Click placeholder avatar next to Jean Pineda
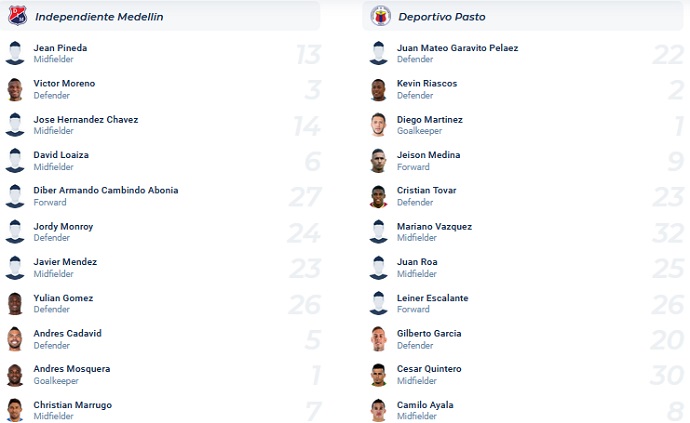The height and width of the screenshot is (423, 690). tap(15, 53)
